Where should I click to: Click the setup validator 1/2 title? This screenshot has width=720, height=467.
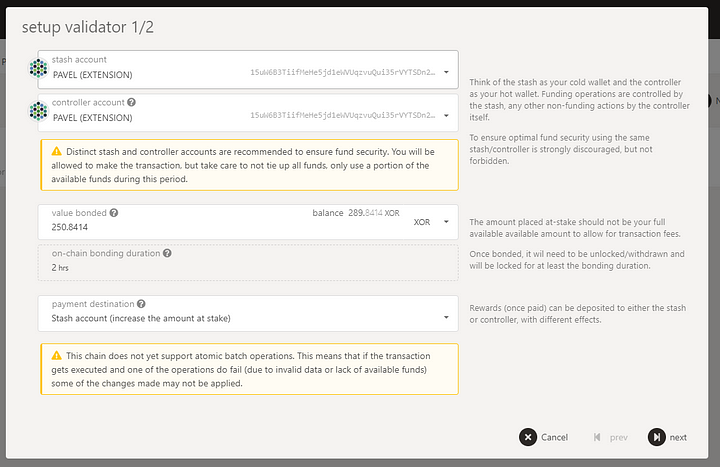pos(88,27)
